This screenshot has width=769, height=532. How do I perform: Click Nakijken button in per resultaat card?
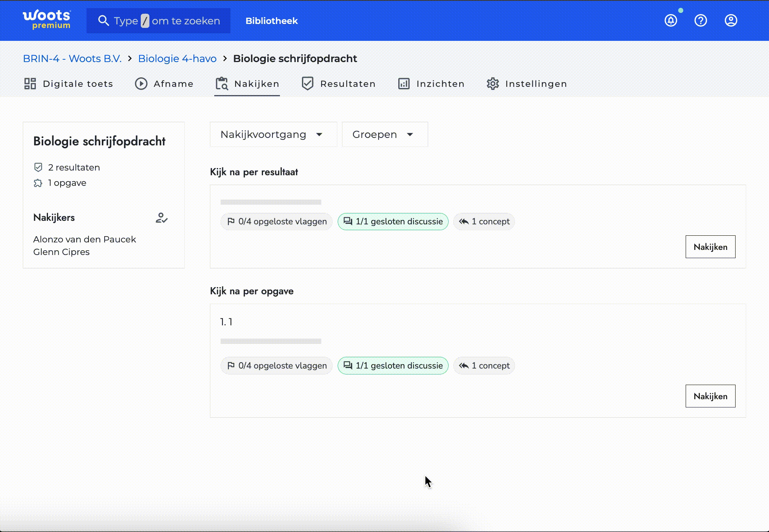[x=710, y=247]
